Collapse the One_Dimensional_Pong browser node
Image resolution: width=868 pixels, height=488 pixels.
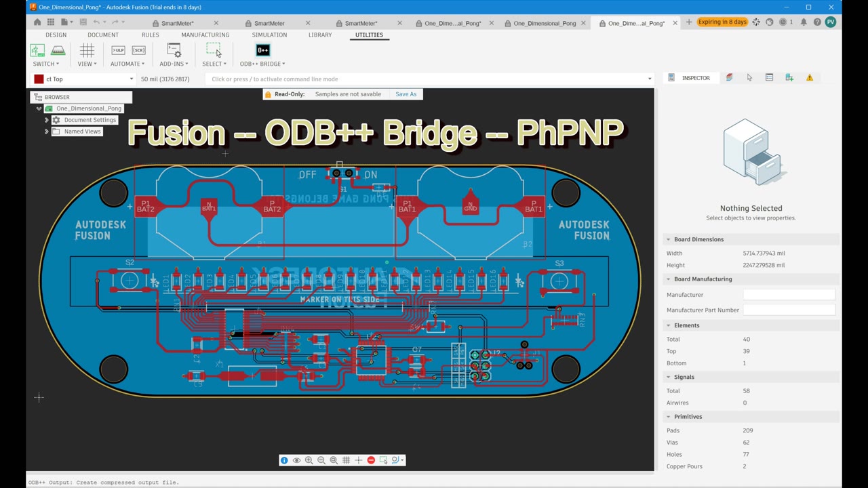[x=39, y=108]
